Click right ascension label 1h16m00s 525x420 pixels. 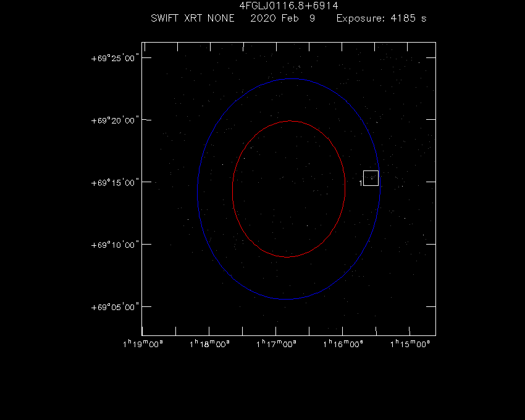(343, 343)
